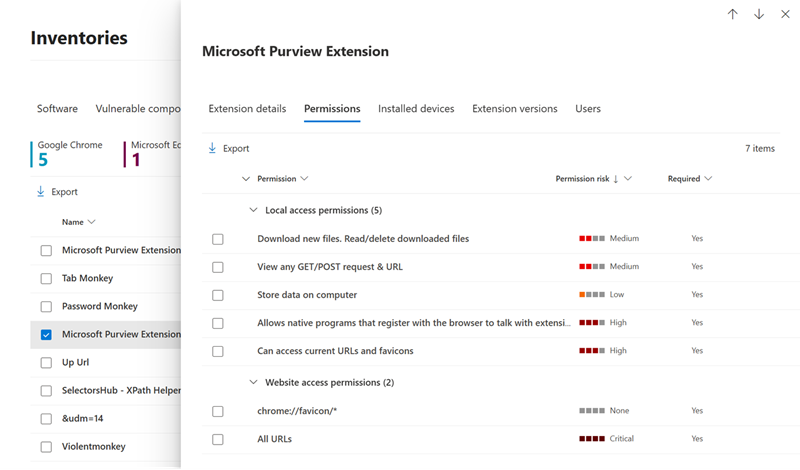
Task: Switch to the Extension details tab
Action: 247,109
